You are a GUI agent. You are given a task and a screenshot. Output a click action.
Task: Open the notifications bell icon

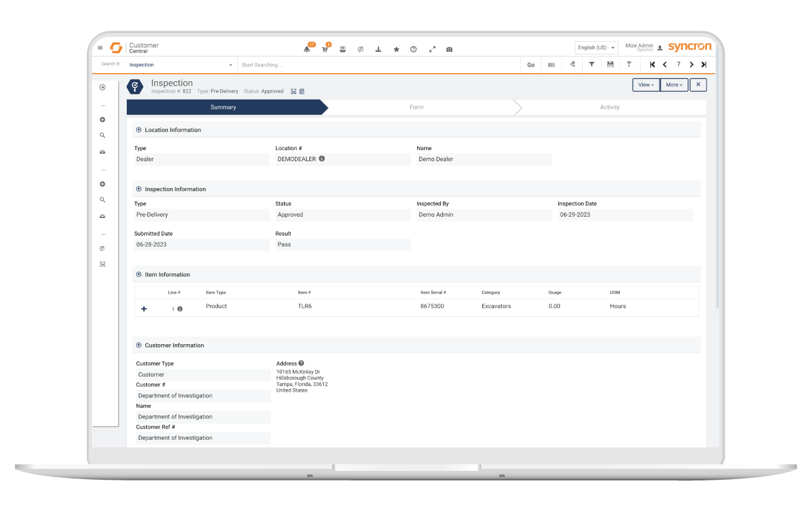click(x=307, y=49)
